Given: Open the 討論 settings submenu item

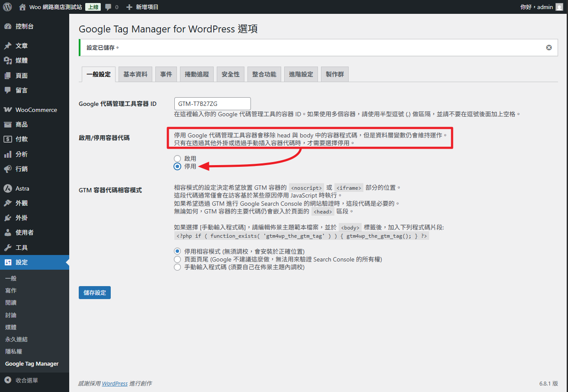Looking at the screenshot, I should click(x=11, y=315).
